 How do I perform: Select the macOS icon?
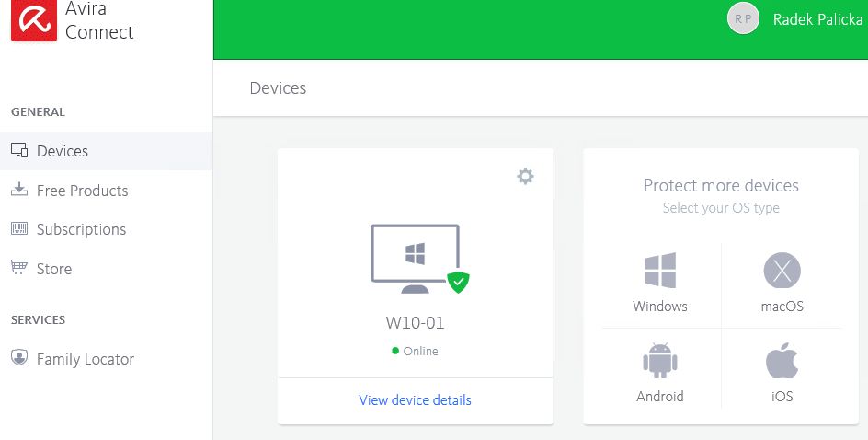click(x=782, y=271)
